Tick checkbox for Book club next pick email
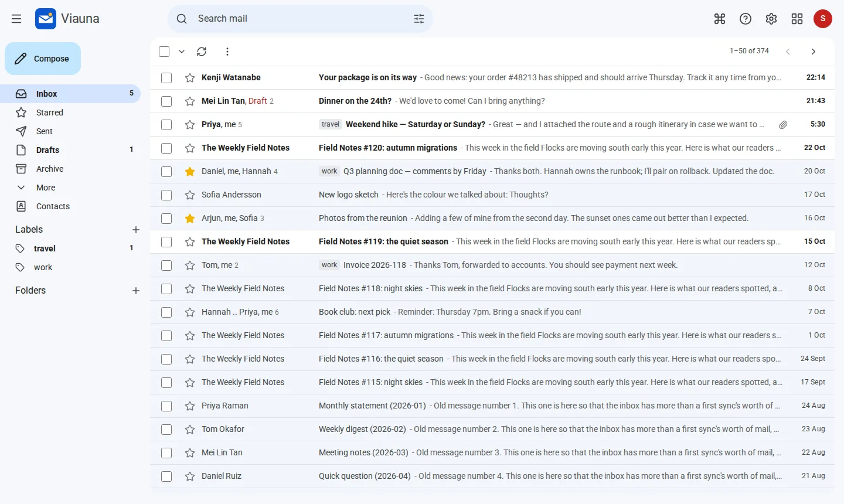The width and height of the screenshot is (844, 504). (166, 312)
